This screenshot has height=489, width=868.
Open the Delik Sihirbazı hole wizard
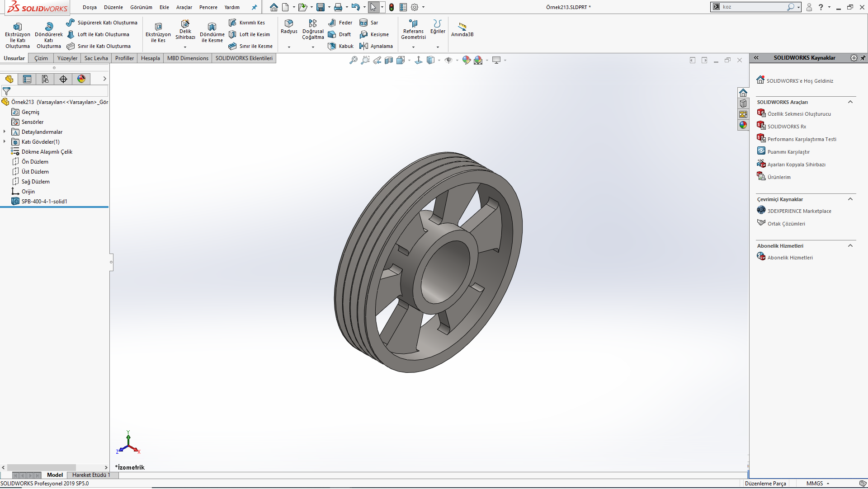tap(185, 30)
